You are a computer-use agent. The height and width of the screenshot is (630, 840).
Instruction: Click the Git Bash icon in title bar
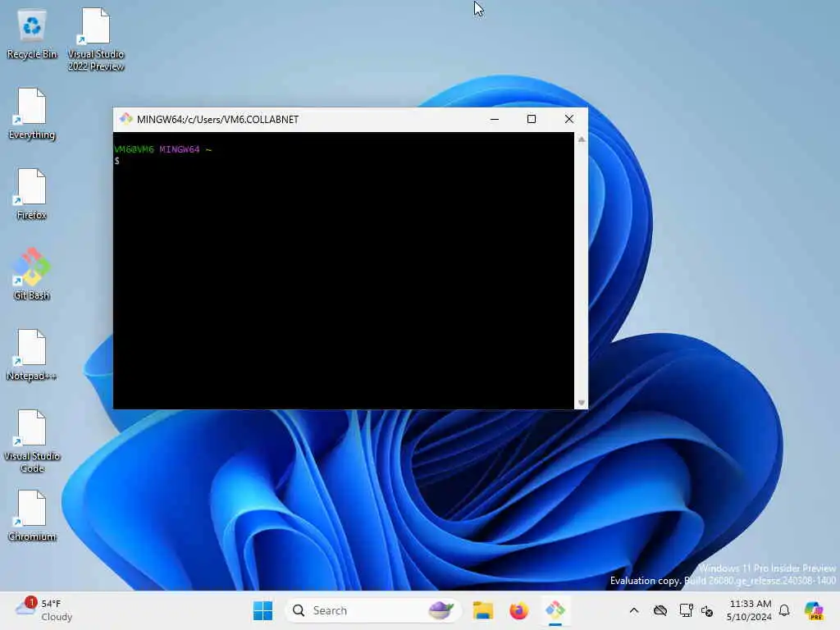[126, 119]
